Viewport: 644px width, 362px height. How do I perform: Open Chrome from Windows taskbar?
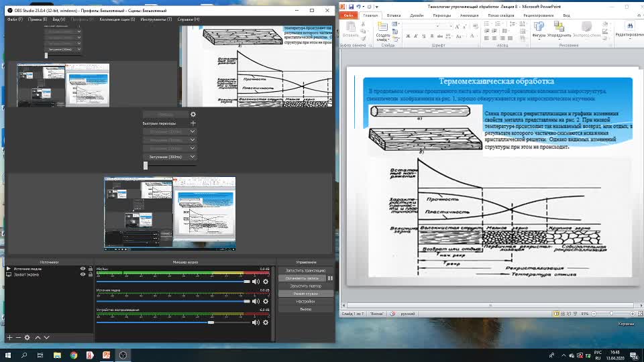(74, 355)
